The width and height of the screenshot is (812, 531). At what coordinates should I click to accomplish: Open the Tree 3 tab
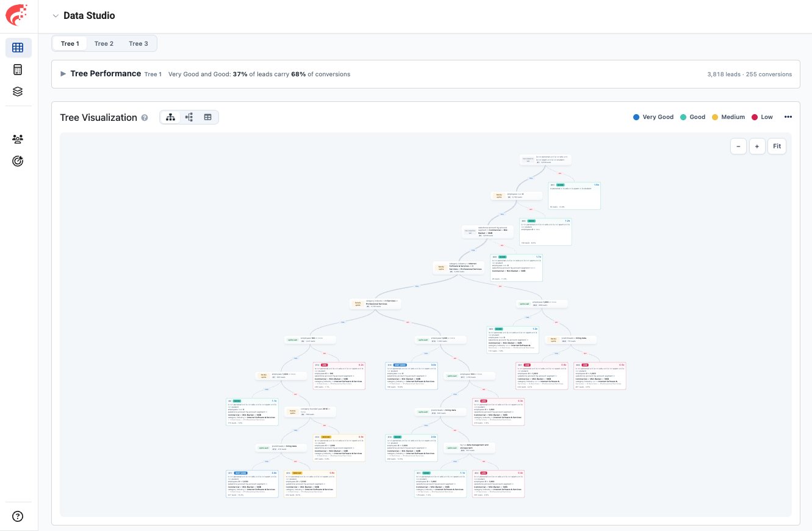pos(138,43)
